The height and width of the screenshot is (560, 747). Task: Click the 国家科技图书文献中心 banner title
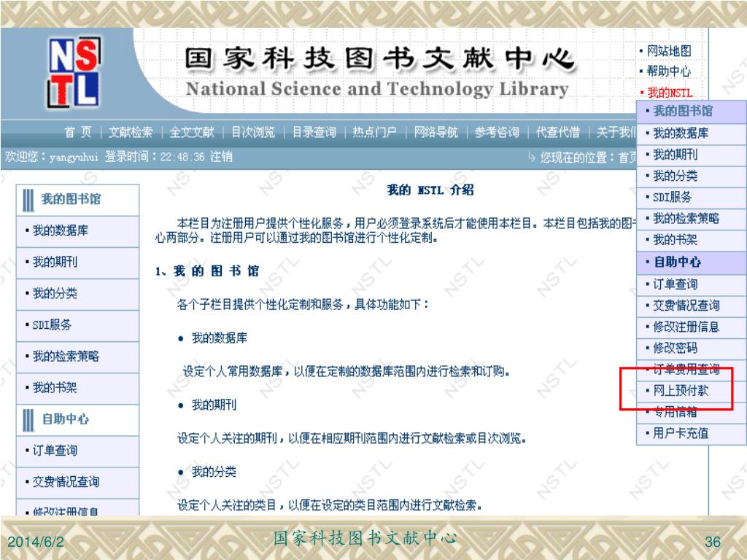(x=379, y=58)
